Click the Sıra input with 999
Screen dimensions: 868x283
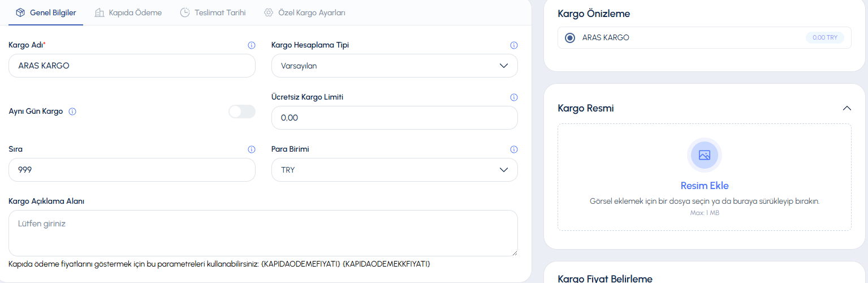click(x=132, y=170)
